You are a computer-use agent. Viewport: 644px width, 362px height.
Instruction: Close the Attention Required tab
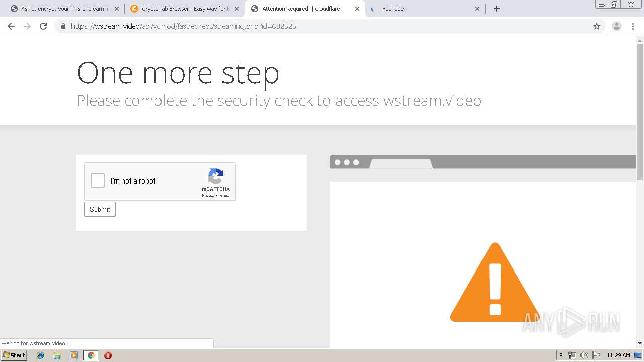(x=357, y=9)
